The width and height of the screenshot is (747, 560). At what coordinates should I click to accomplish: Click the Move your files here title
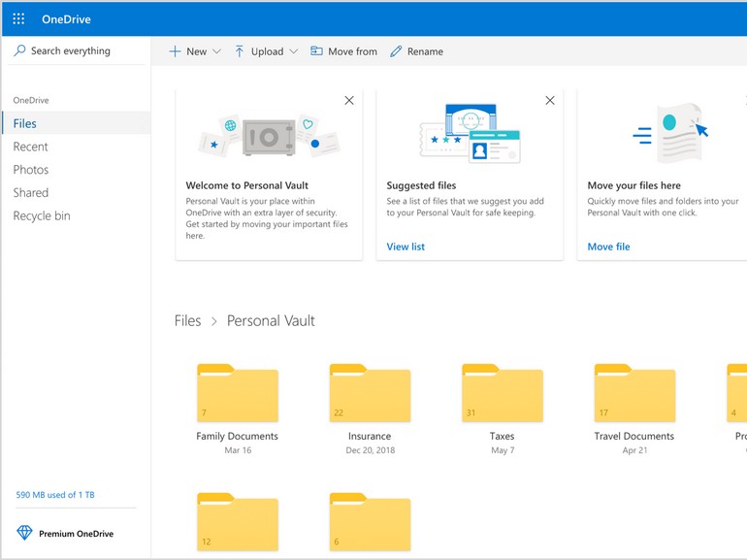[634, 185]
